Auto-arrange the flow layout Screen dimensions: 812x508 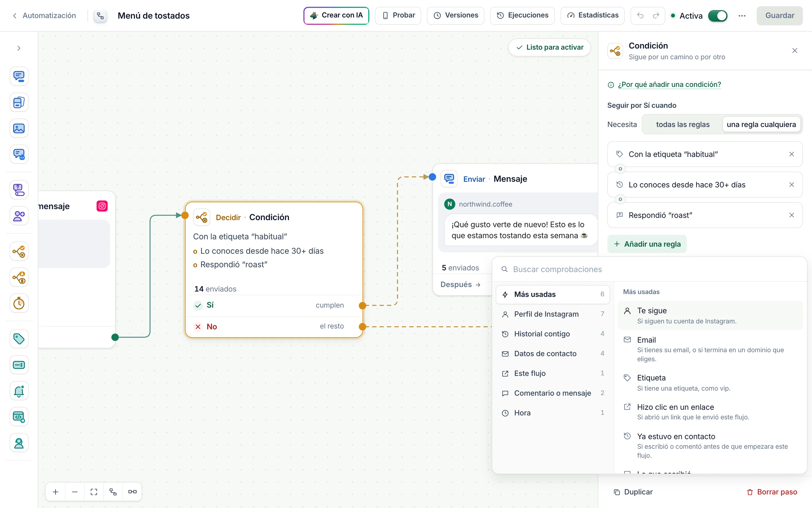click(x=113, y=492)
